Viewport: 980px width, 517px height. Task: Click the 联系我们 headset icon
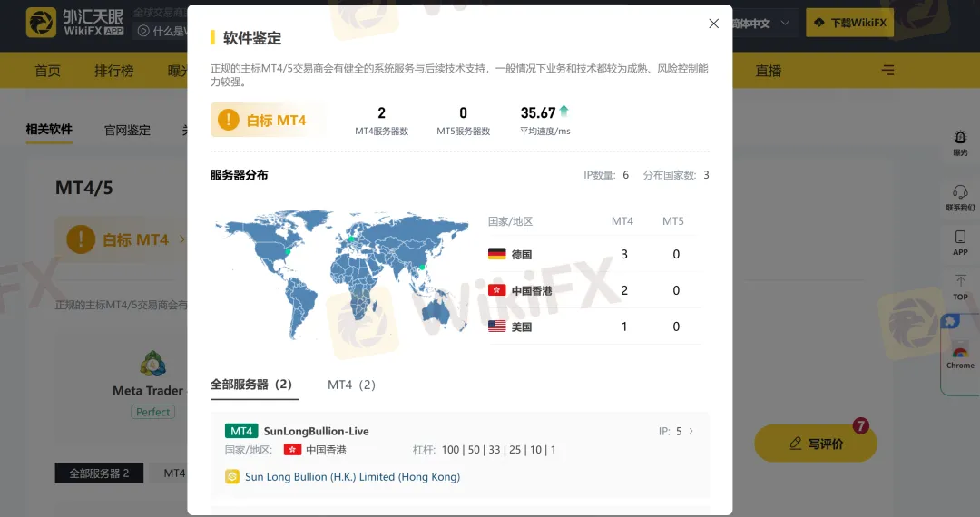pos(960,197)
